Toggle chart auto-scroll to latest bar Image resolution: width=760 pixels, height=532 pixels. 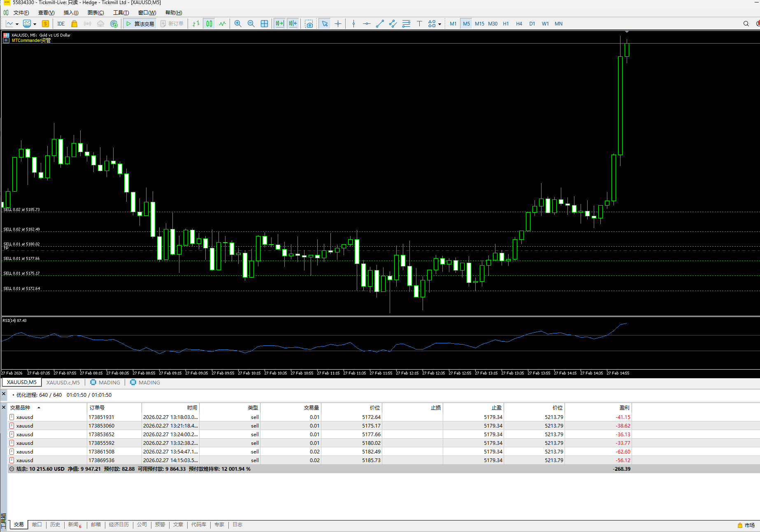click(x=280, y=24)
